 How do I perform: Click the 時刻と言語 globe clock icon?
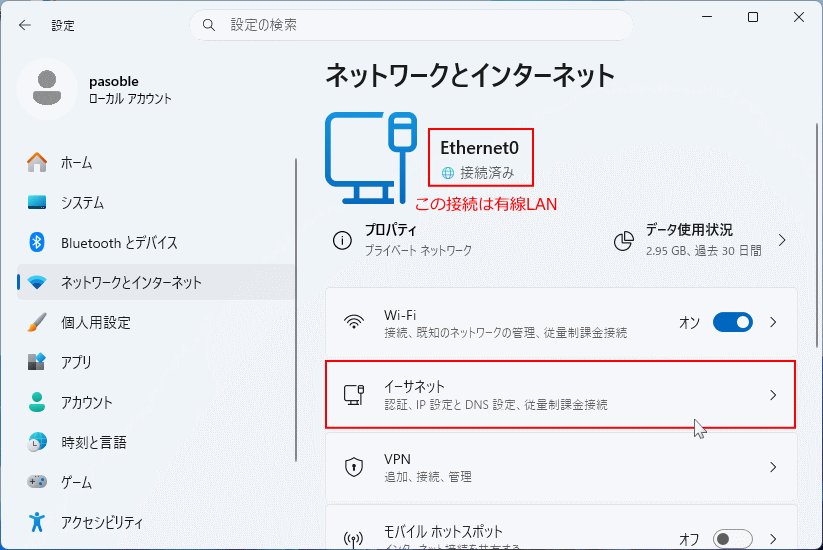click(x=37, y=442)
